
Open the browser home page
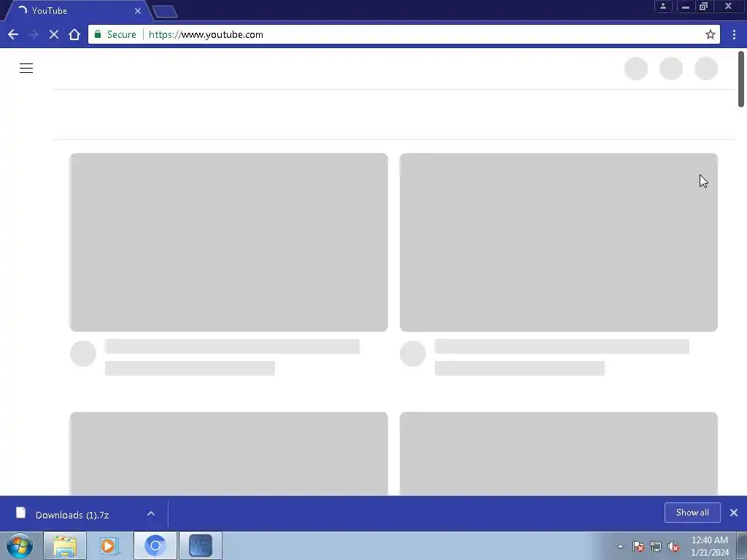coord(74,34)
